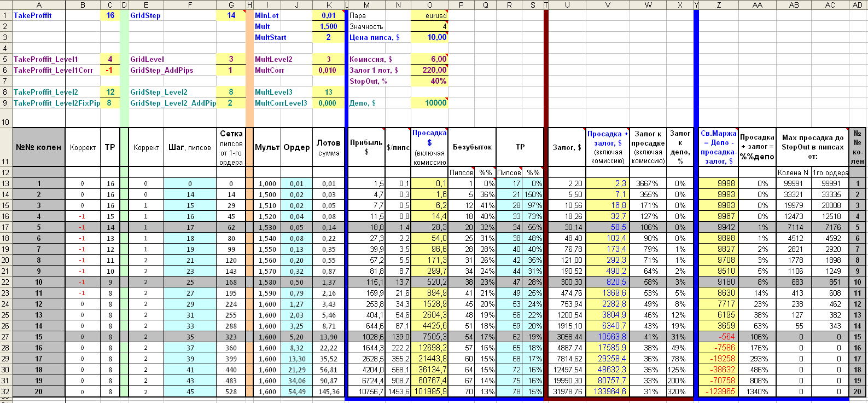Select column O header
The width and height of the screenshot is (868, 403).
[429, 5]
